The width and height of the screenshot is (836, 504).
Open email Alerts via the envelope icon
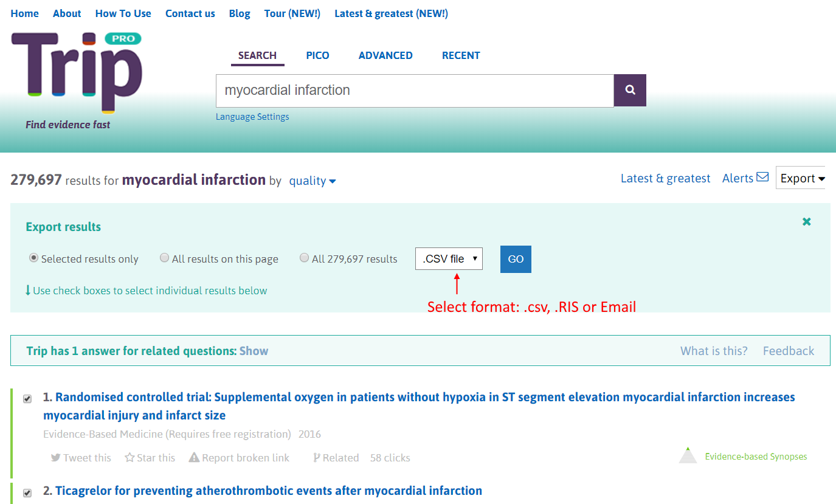(x=762, y=178)
